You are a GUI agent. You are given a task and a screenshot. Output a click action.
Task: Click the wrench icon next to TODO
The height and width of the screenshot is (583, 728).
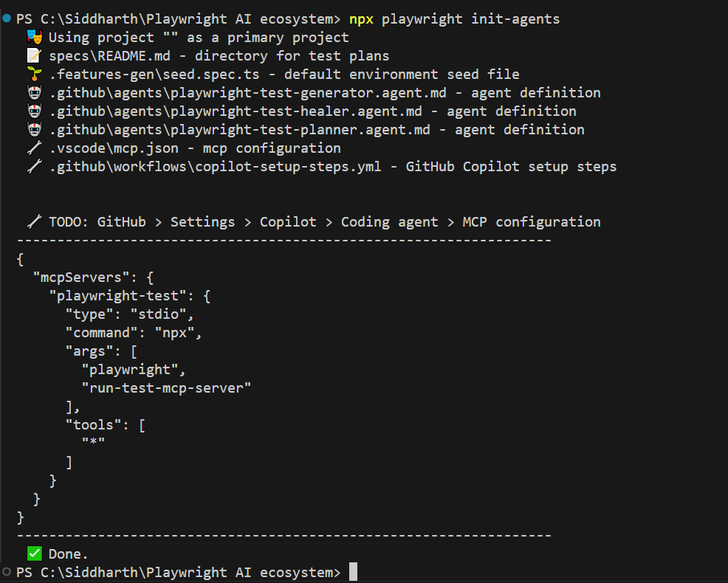coord(34,221)
